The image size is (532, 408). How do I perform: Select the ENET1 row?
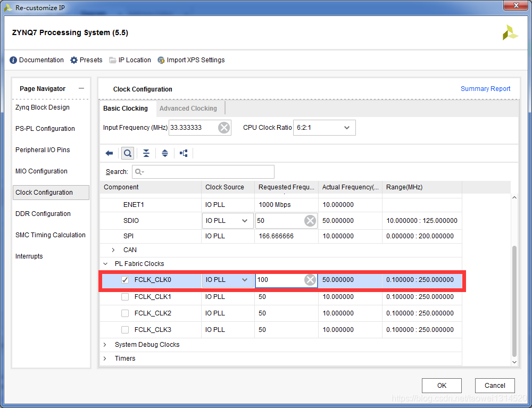281,205
